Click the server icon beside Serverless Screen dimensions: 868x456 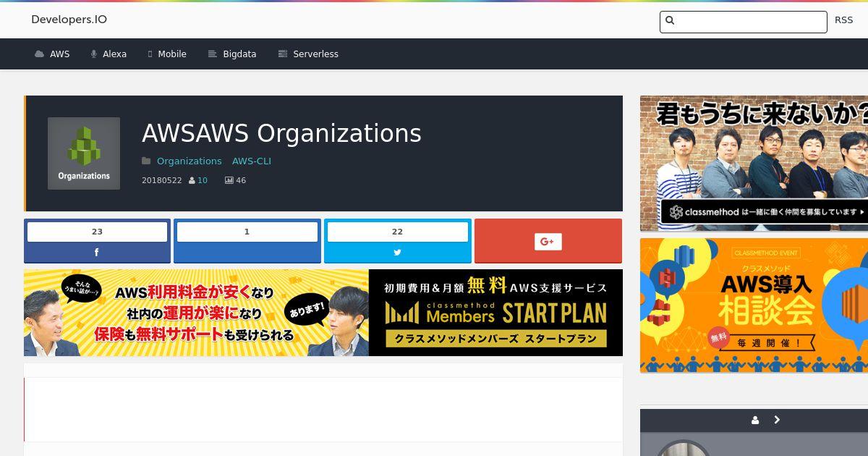[283, 54]
